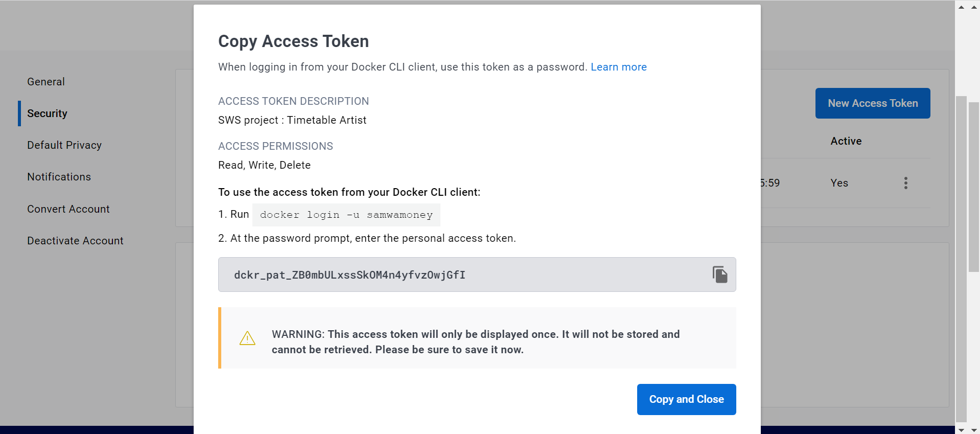
Task: Click the page scrollbar up arrow
Action: 961,7
